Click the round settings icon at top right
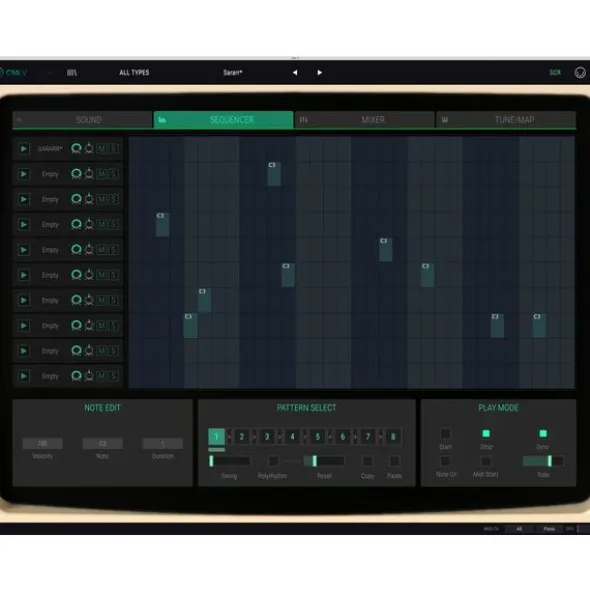590x591 pixels. pyautogui.click(x=580, y=72)
